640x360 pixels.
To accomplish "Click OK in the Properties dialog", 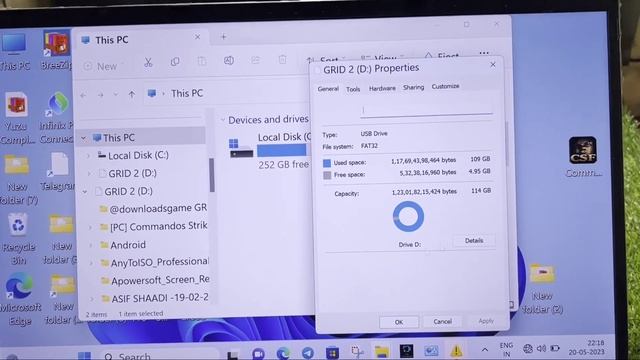I will [x=399, y=322].
